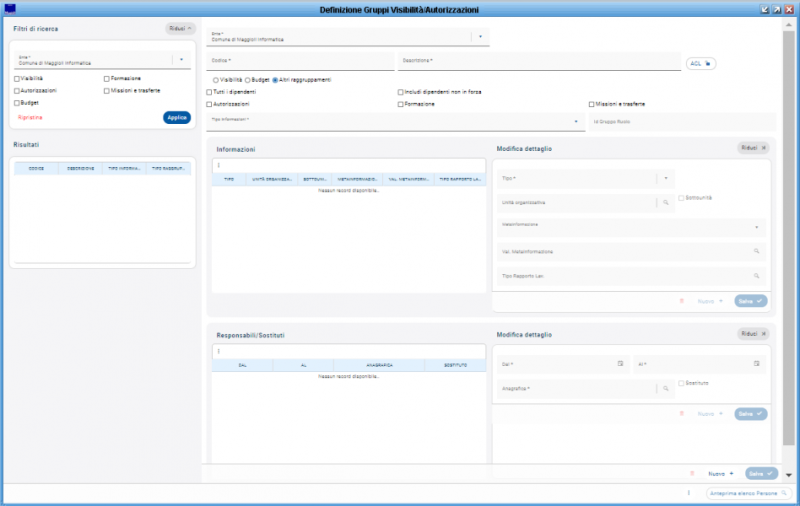Check Formazione in search filters

click(106, 78)
